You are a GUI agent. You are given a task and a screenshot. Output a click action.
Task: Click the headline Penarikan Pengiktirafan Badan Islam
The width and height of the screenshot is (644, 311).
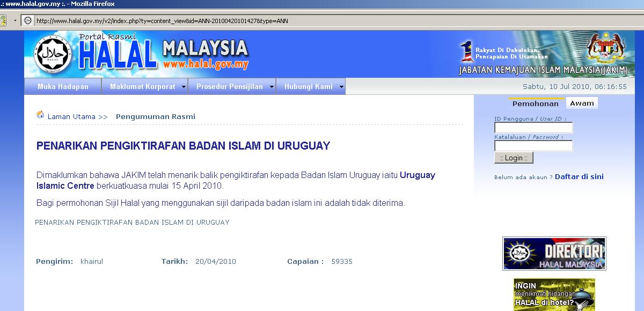pyautogui.click(x=183, y=146)
